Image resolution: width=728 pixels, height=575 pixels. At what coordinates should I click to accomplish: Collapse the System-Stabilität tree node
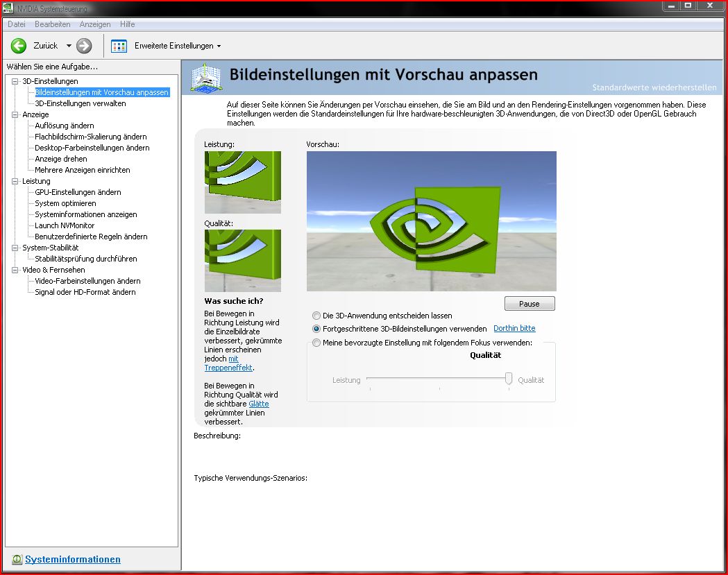(x=15, y=248)
